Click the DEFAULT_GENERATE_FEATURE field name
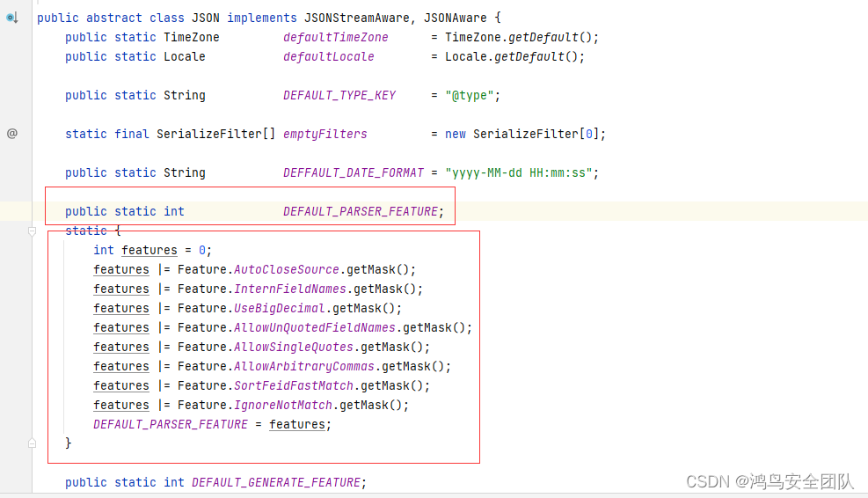This screenshot has height=498, width=868. 276,482
